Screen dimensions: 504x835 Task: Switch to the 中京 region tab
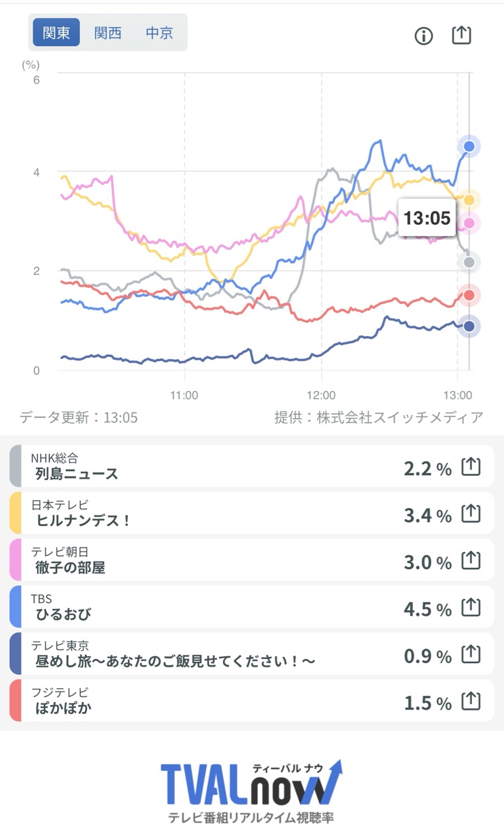[x=159, y=33]
